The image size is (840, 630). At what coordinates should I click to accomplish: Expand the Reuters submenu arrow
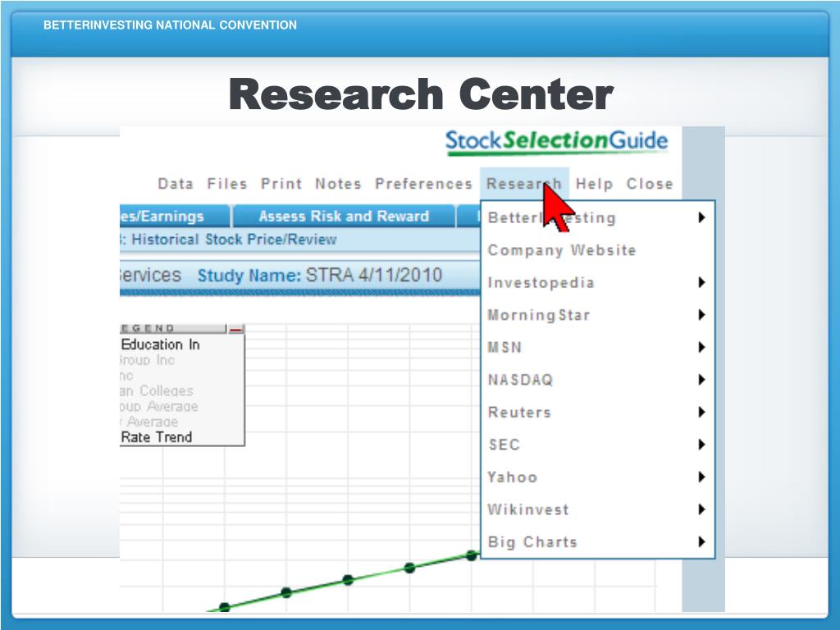tap(701, 412)
